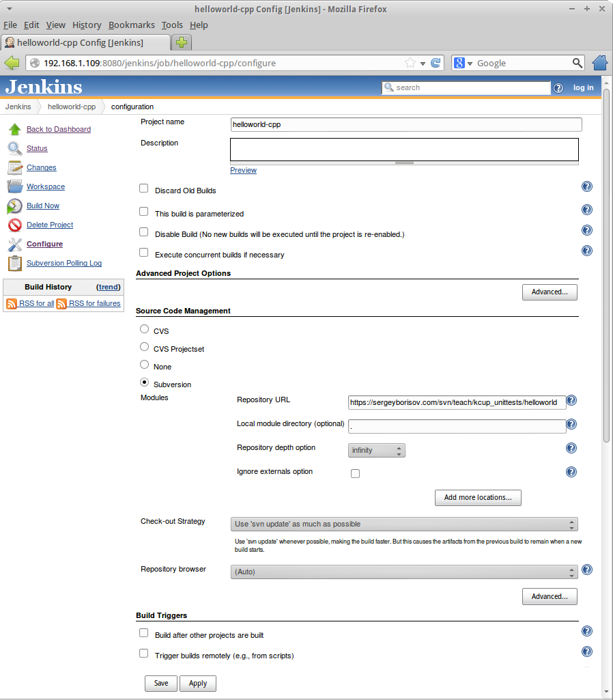This screenshot has width=613, height=700.
Task: Open help for Disable Build option
Action: pyautogui.click(x=586, y=230)
